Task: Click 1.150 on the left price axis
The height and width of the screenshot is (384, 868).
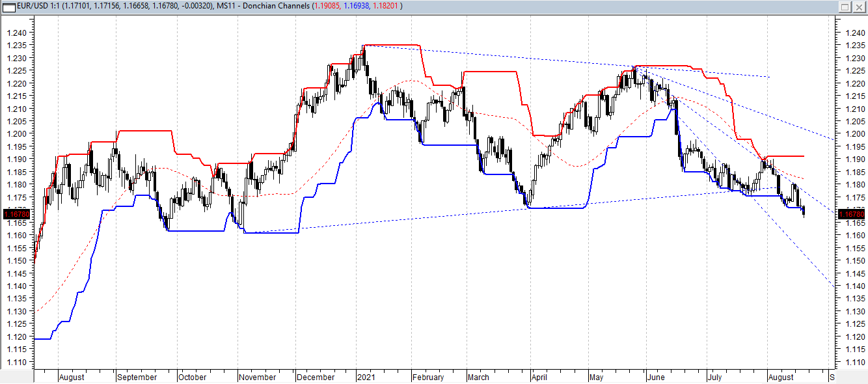Action: [x=16, y=260]
